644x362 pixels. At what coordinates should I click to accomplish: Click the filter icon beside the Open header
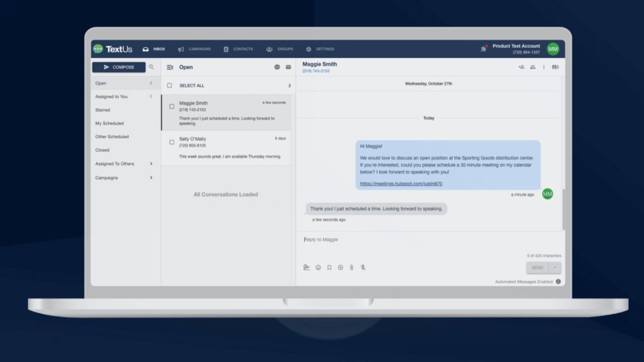point(169,67)
